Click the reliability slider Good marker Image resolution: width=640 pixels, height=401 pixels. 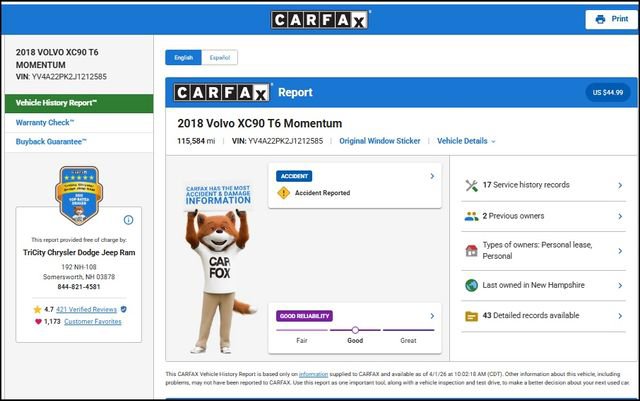354,330
